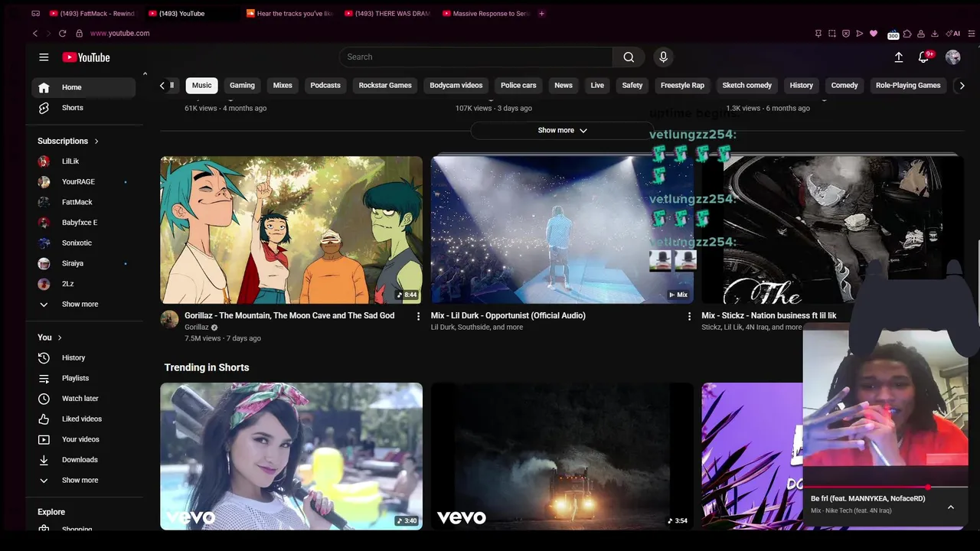Viewport: 980px width, 551px height.
Task: Open the browser easy setup sliders icon
Action: 972,34
